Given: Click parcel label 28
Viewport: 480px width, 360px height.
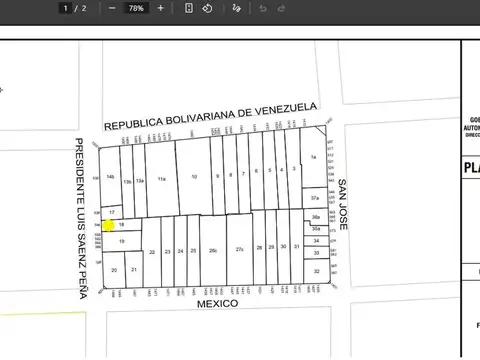Looking at the screenshot, I should click(259, 248).
